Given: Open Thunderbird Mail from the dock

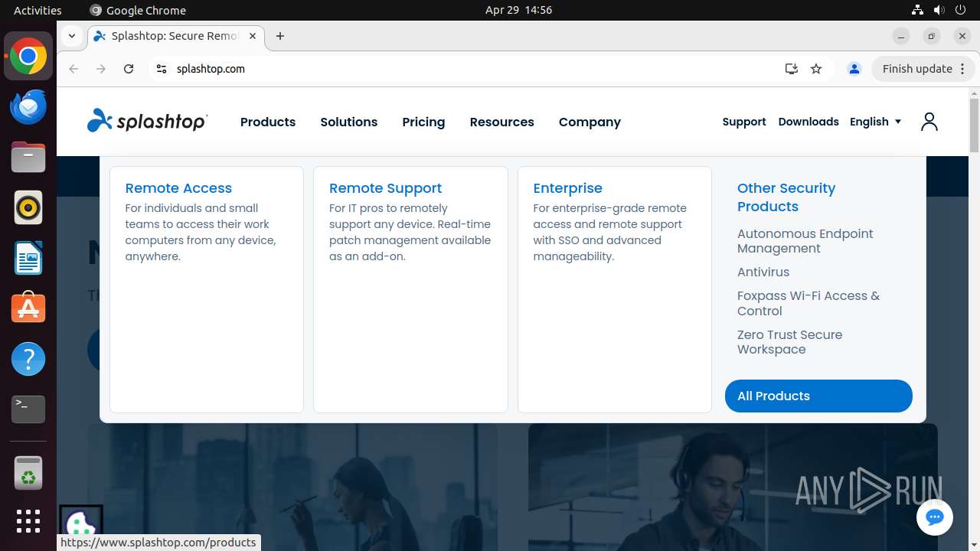Looking at the screenshot, I should [x=28, y=107].
